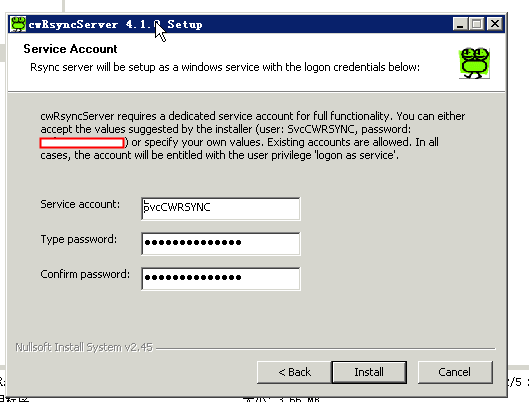Click the 'Type password:' label
Viewport: 529px width, 402px height.
79,239
